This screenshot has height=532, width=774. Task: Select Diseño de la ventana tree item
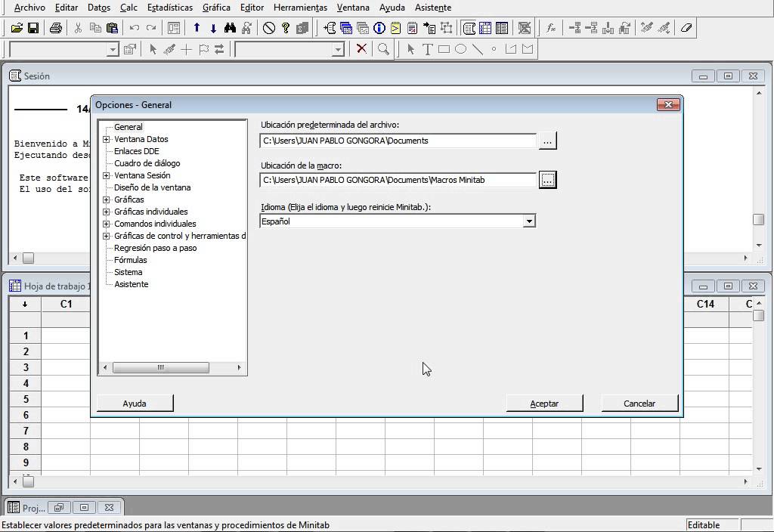[x=153, y=187]
